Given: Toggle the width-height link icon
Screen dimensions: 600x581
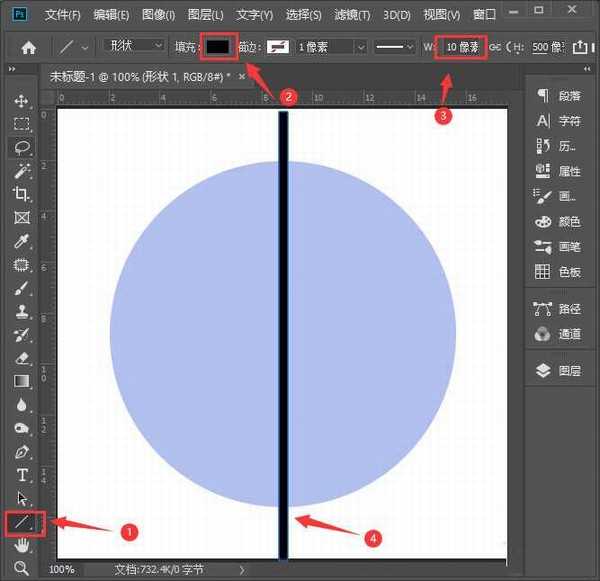Looking at the screenshot, I should 494,47.
